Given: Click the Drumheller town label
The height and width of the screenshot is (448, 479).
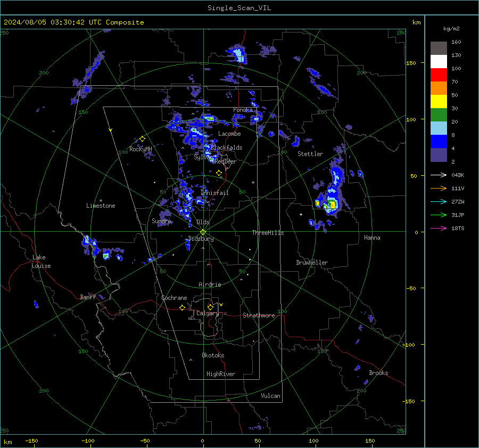Looking at the screenshot, I should 312,263.
